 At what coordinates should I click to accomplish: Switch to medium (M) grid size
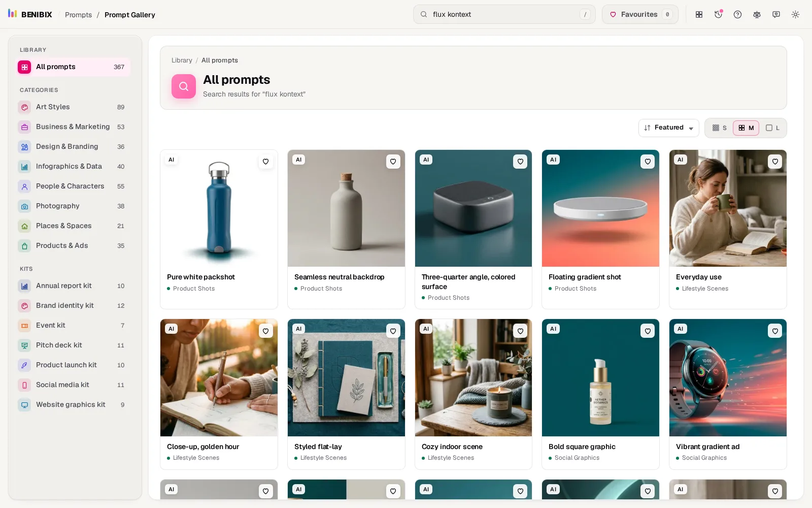[x=746, y=128]
